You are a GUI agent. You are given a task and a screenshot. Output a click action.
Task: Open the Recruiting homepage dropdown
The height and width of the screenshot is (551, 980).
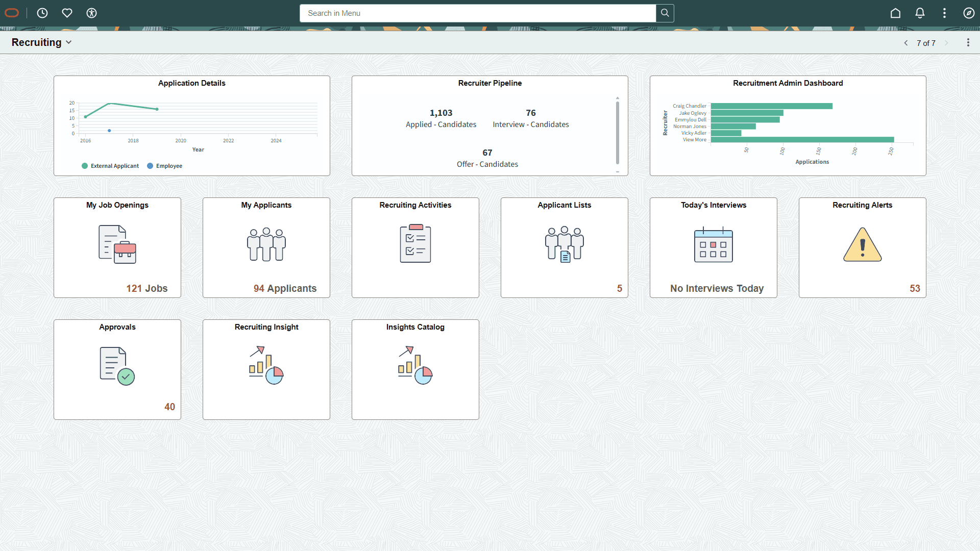coord(69,42)
